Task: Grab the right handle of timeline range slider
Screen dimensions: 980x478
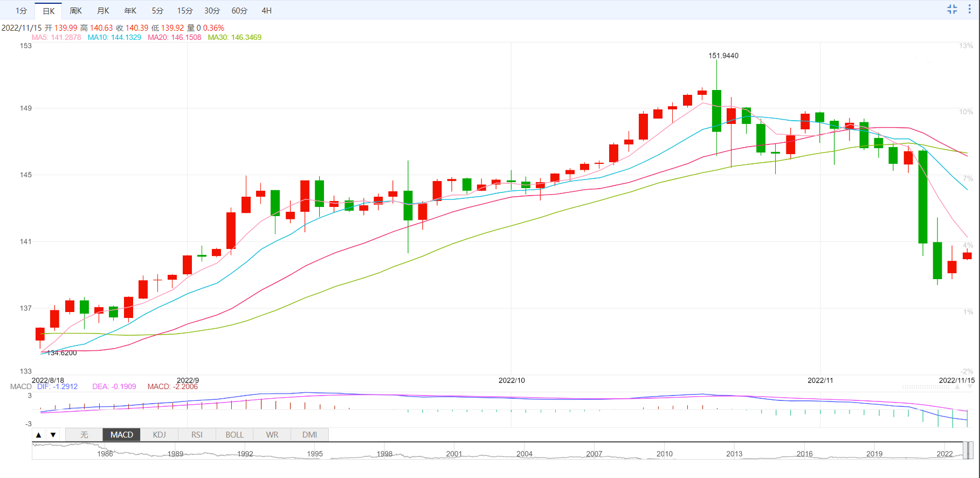Action: (x=970, y=451)
